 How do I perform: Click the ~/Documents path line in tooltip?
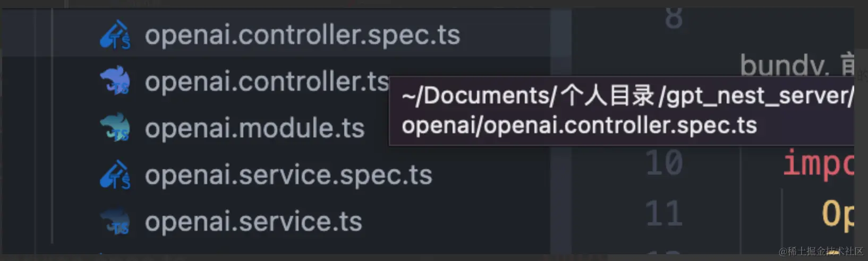[627, 96]
